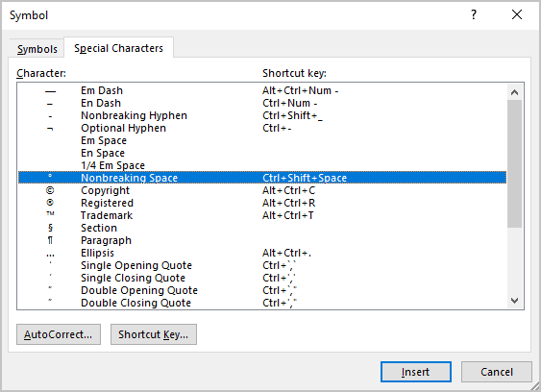The image size is (541, 392).
Task: Select the Em Space entry
Action: [262, 140]
